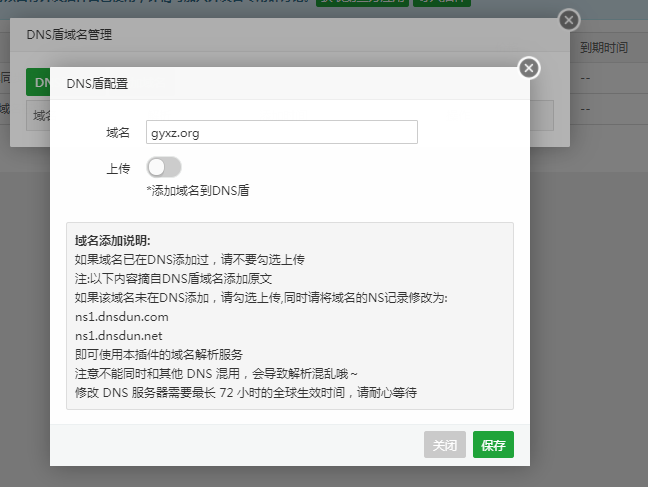Click the grey 关闭 button
This screenshot has height=487, width=648.
(x=445, y=445)
